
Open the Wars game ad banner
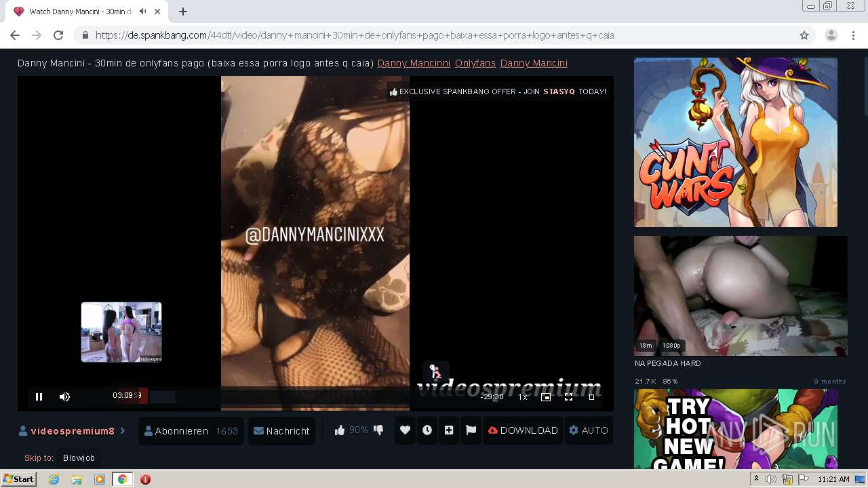pyautogui.click(x=736, y=142)
